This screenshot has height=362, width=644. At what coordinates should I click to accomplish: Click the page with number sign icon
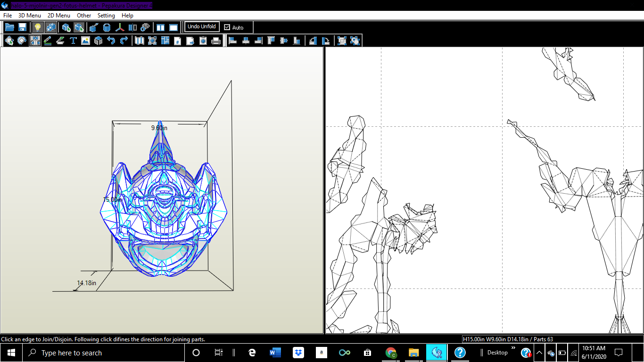178,41
